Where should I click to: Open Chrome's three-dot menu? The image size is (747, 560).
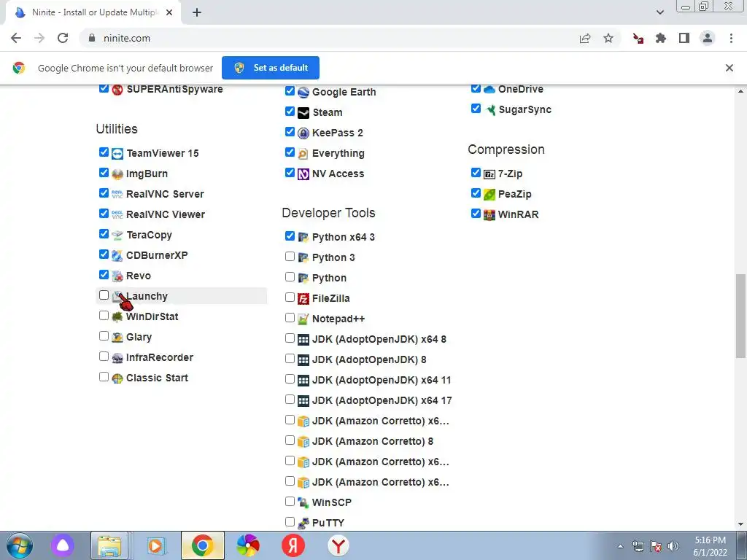(731, 38)
